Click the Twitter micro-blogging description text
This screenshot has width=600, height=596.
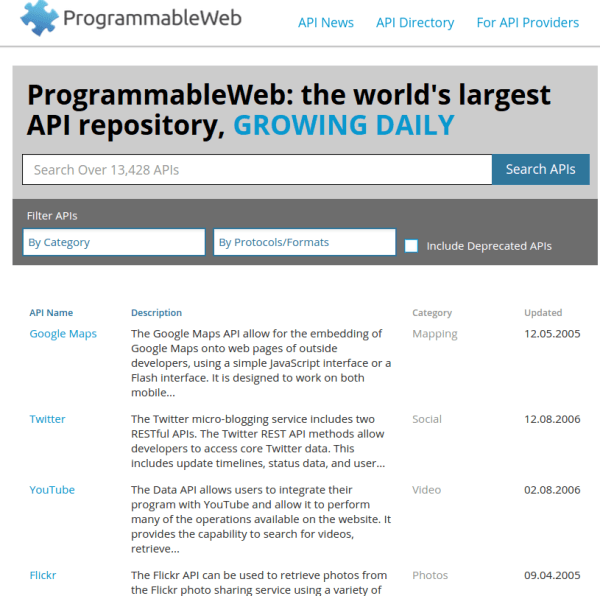(258, 441)
